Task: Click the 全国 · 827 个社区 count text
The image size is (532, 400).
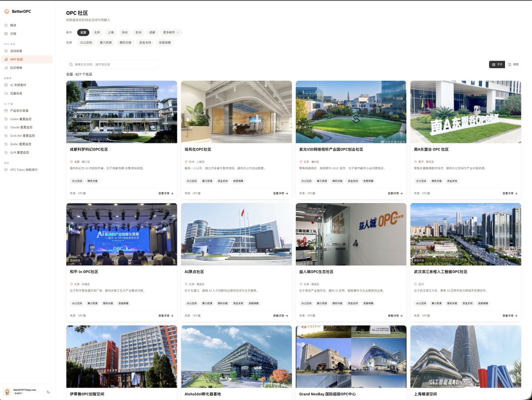Action: (79, 75)
